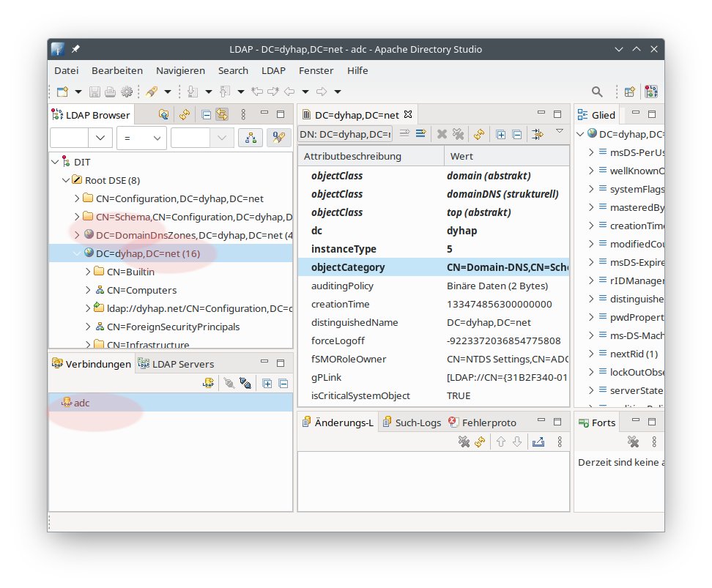The height and width of the screenshot is (588, 712).
Task: Select the adc connection entry
Action: click(81, 403)
